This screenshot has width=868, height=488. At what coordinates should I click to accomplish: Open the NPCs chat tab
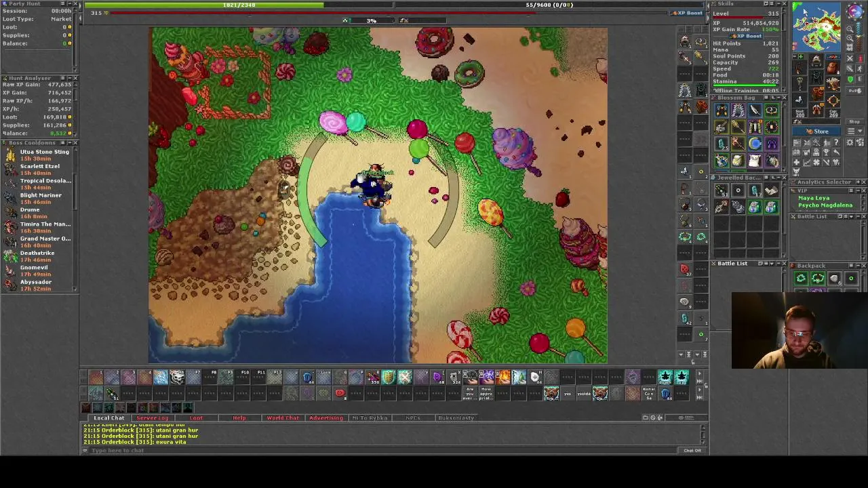pyautogui.click(x=413, y=418)
